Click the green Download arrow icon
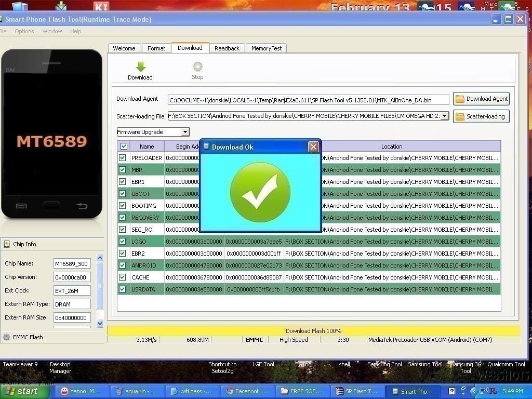 140,66
